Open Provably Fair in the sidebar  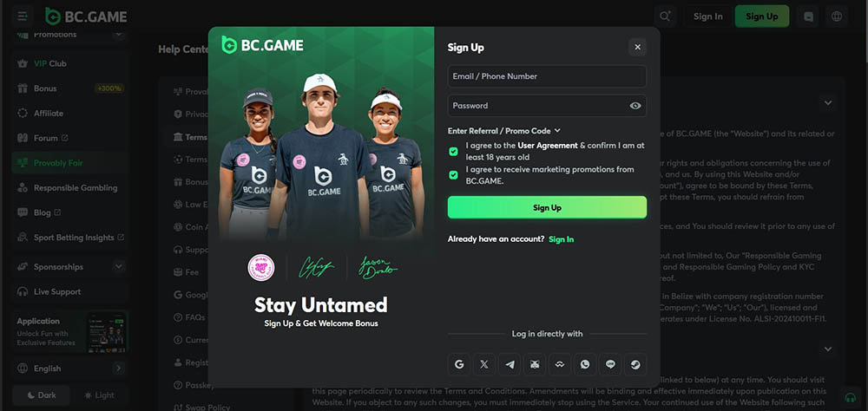click(x=57, y=163)
